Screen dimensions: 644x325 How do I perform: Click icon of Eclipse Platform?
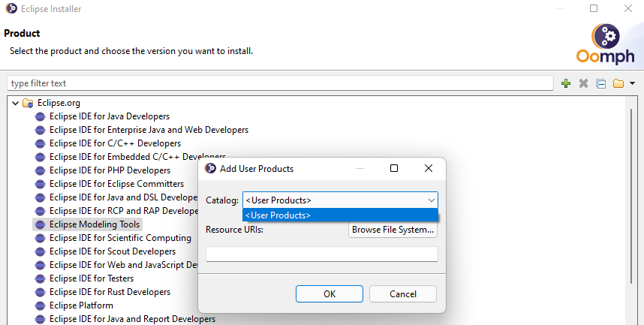[41, 305]
